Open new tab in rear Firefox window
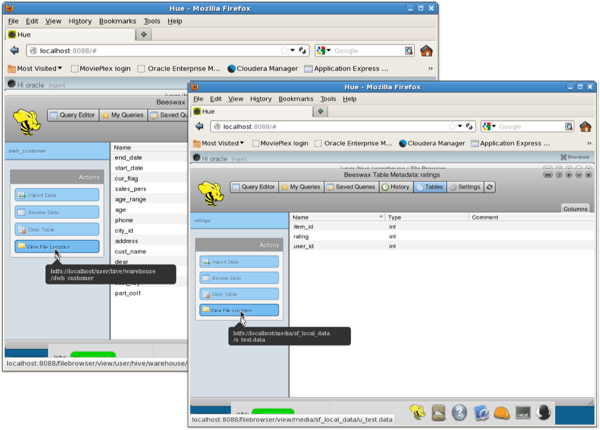 click(x=144, y=34)
